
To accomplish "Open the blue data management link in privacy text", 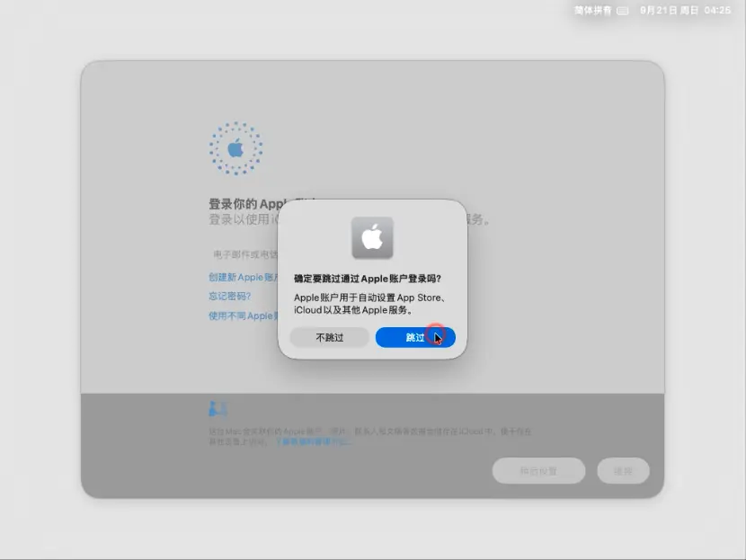I will click(314, 441).
